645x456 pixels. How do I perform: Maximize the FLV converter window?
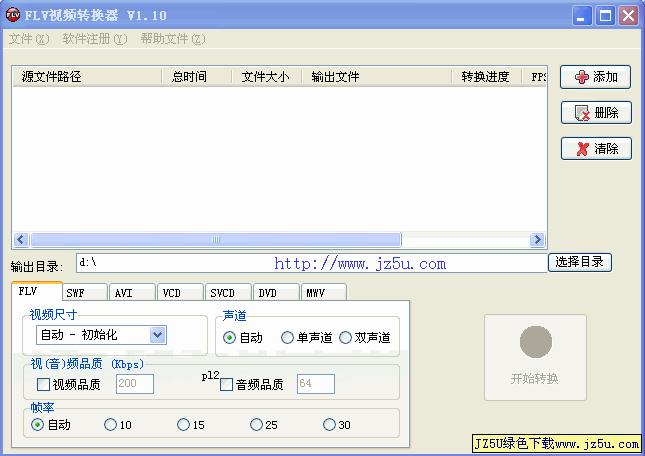pyautogui.click(x=606, y=16)
